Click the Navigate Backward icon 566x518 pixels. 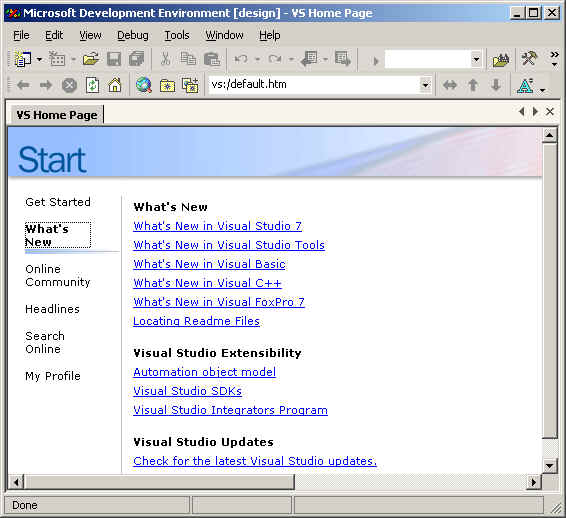pos(309,59)
